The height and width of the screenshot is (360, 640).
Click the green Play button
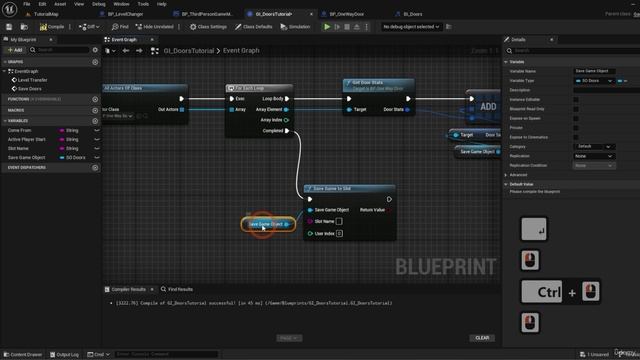click(327, 27)
